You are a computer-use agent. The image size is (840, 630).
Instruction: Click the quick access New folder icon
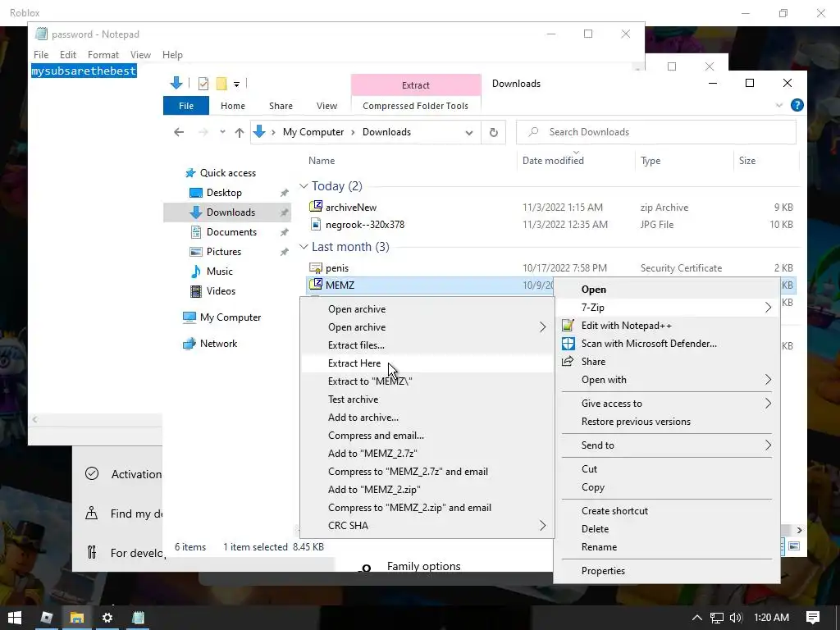(221, 84)
